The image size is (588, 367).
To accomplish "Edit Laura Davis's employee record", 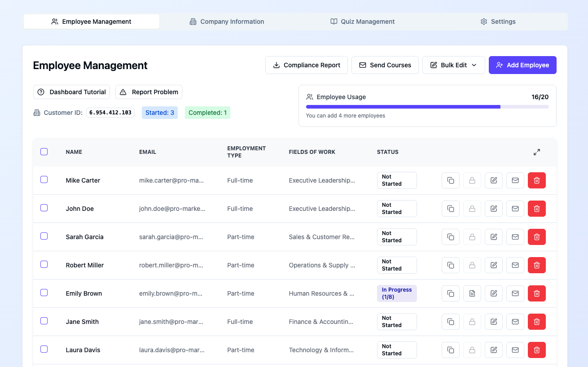I will [493, 350].
